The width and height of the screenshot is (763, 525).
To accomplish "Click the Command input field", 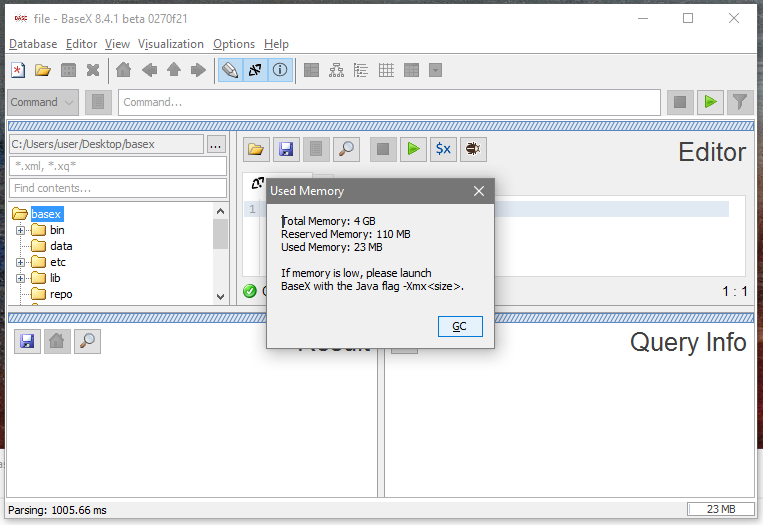I will (389, 102).
